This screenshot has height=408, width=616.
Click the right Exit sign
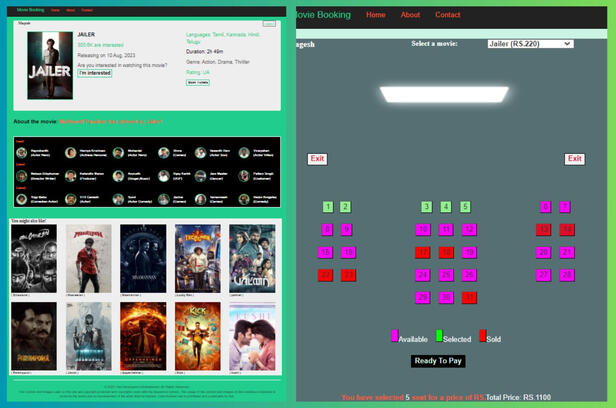574,159
